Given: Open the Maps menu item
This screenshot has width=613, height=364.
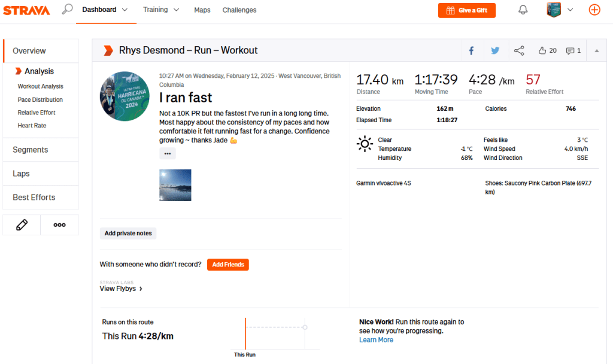Looking at the screenshot, I should (x=202, y=10).
